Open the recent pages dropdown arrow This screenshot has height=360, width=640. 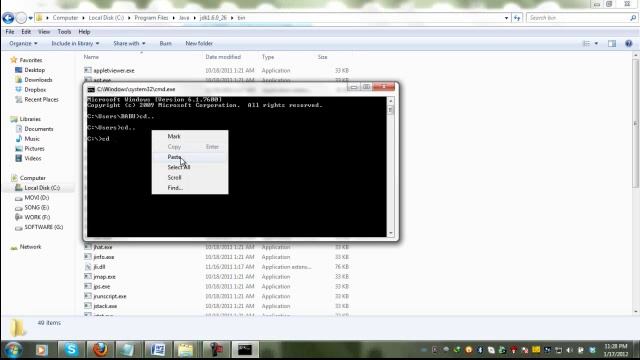click(31, 18)
